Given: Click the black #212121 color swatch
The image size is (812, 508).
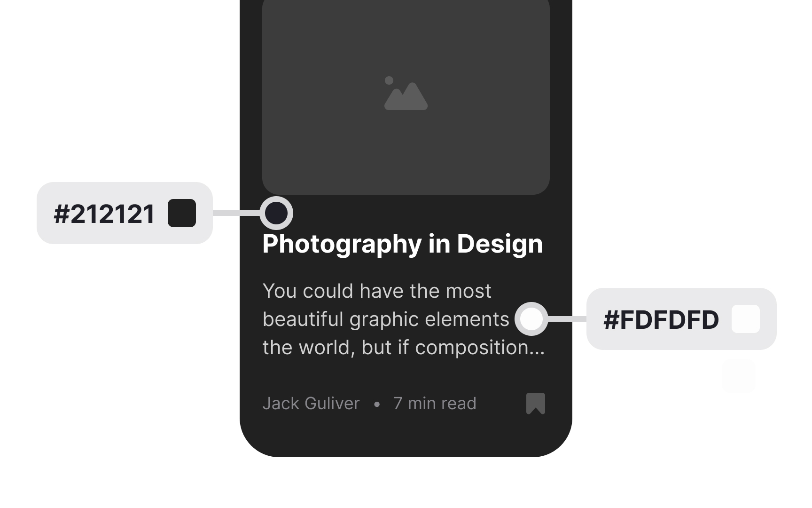Looking at the screenshot, I should [182, 213].
